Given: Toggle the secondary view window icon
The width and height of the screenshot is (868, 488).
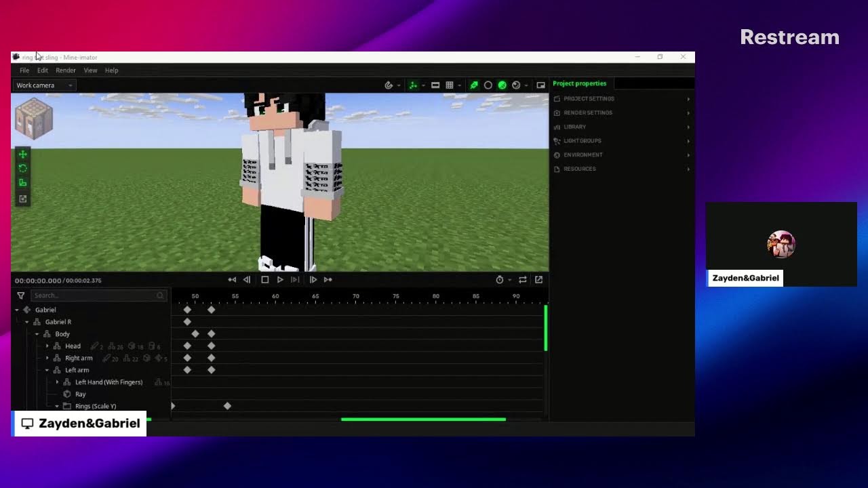Looking at the screenshot, I should click(x=540, y=85).
